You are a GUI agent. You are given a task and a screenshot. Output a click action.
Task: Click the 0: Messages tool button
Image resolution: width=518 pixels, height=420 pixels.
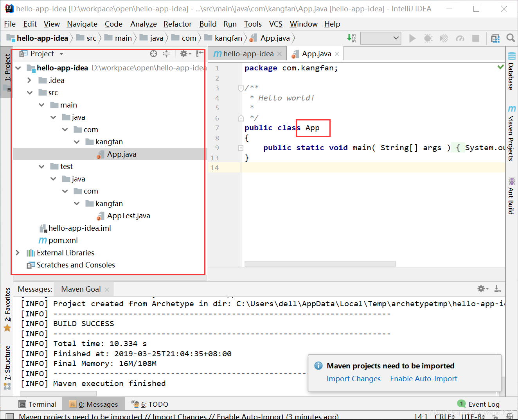tap(94, 404)
